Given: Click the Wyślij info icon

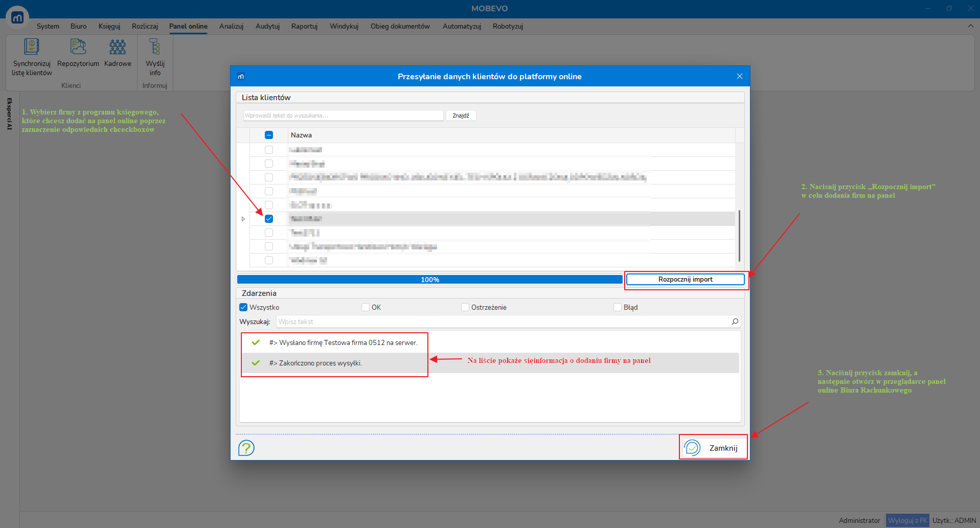Looking at the screenshot, I should pyautogui.click(x=155, y=48).
